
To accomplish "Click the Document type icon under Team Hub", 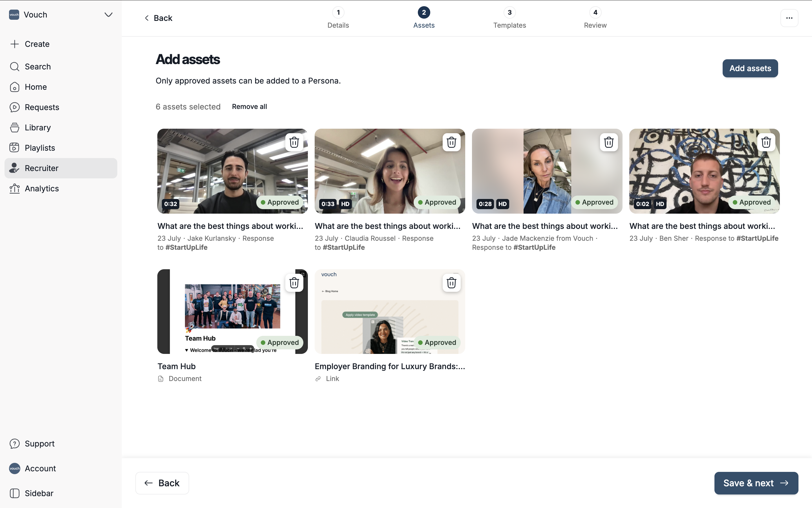I will [161, 379].
